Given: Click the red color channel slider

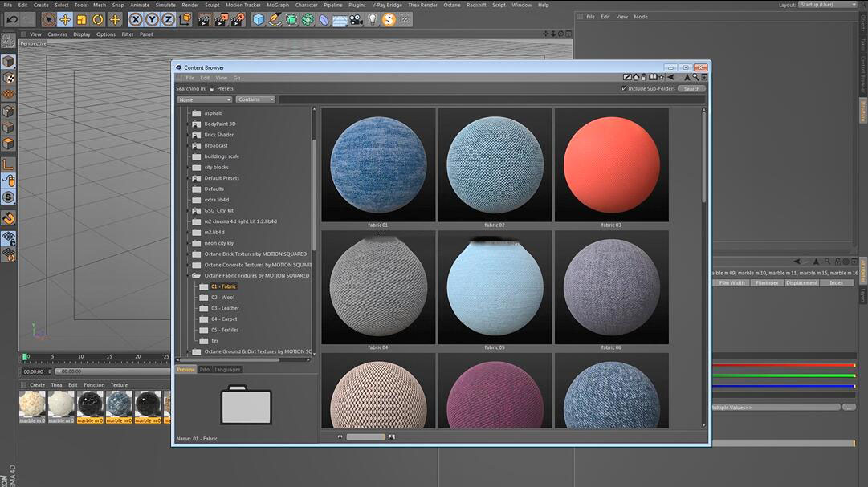Looking at the screenshot, I should (x=784, y=365).
